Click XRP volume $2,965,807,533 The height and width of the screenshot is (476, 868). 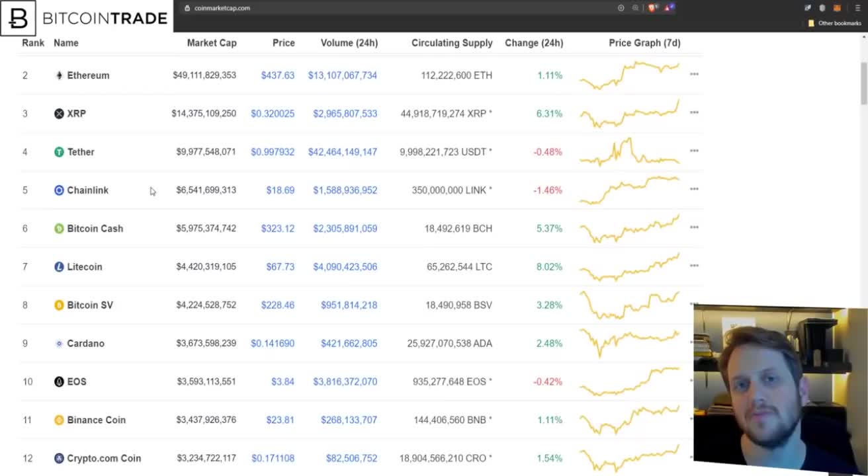[345, 114]
